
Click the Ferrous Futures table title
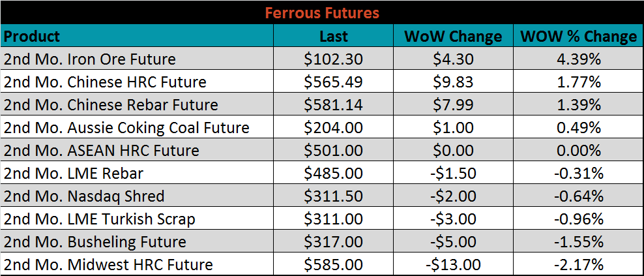click(x=322, y=12)
